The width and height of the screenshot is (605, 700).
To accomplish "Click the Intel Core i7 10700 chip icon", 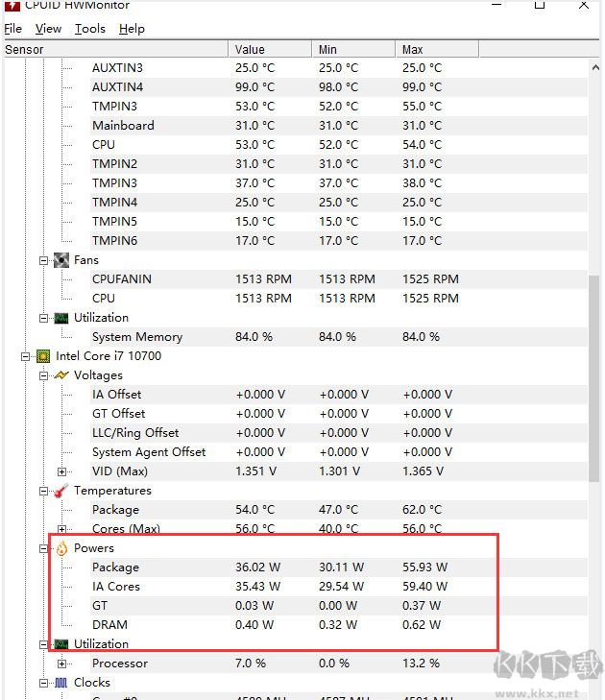I will click(43, 356).
